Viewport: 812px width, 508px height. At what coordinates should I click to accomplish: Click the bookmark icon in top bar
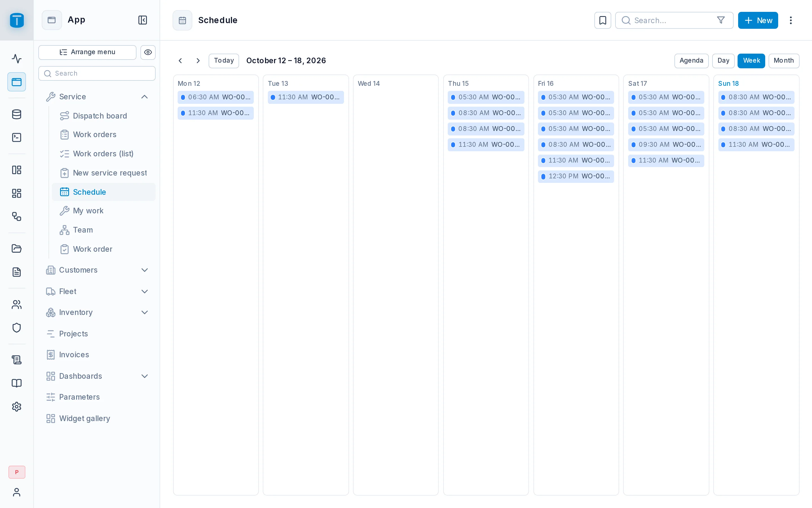[603, 21]
